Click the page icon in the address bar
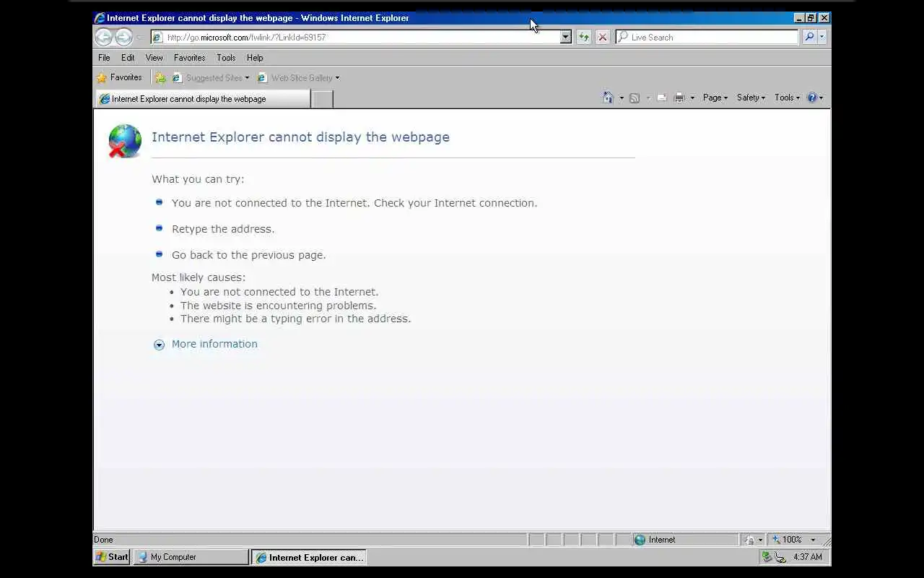Image resolution: width=924 pixels, height=578 pixels. tap(157, 37)
